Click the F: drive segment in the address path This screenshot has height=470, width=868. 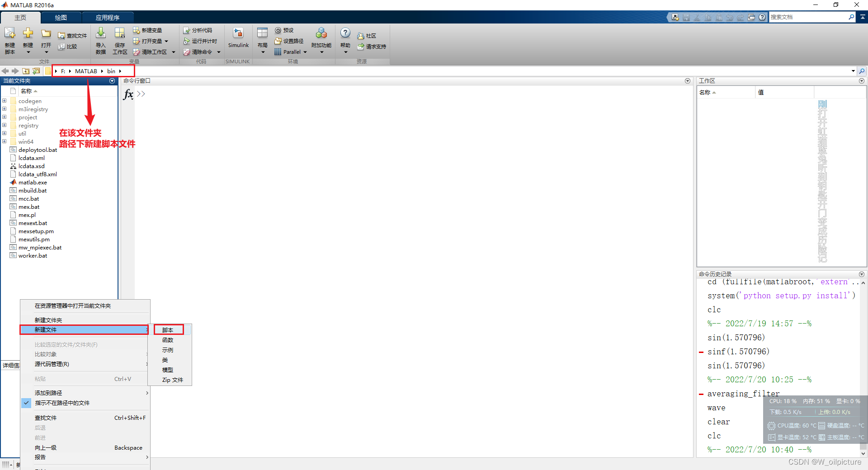[x=63, y=71]
